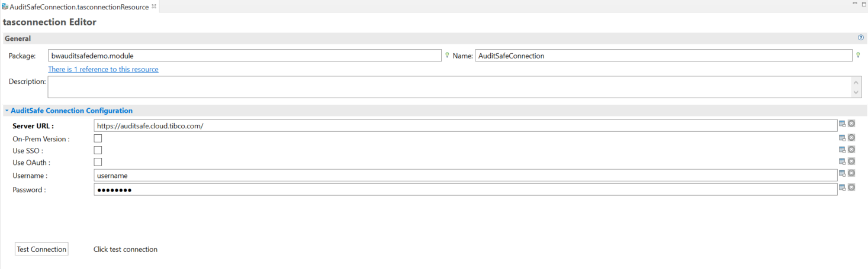Click the Test Connection button
The width and height of the screenshot is (868, 269).
tap(41, 249)
